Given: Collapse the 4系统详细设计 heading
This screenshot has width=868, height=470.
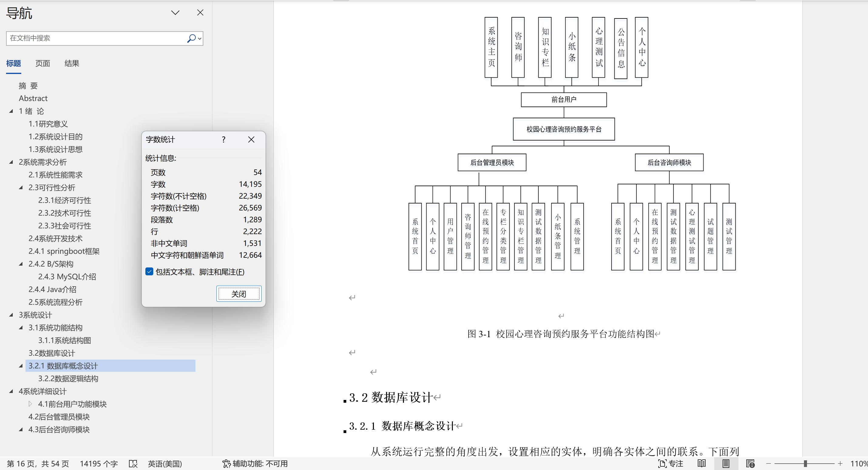Looking at the screenshot, I should click(11, 391).
